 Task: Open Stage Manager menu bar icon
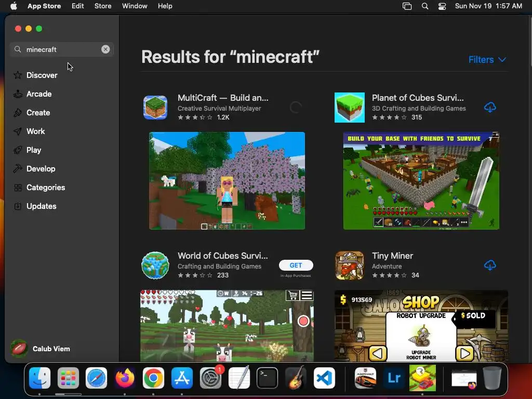(x=407, y=6)
